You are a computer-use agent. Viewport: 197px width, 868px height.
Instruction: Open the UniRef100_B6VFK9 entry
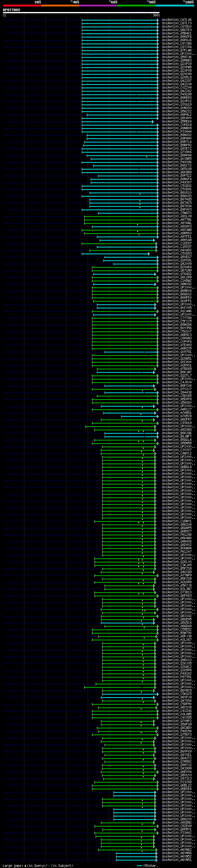click(177, 751)
